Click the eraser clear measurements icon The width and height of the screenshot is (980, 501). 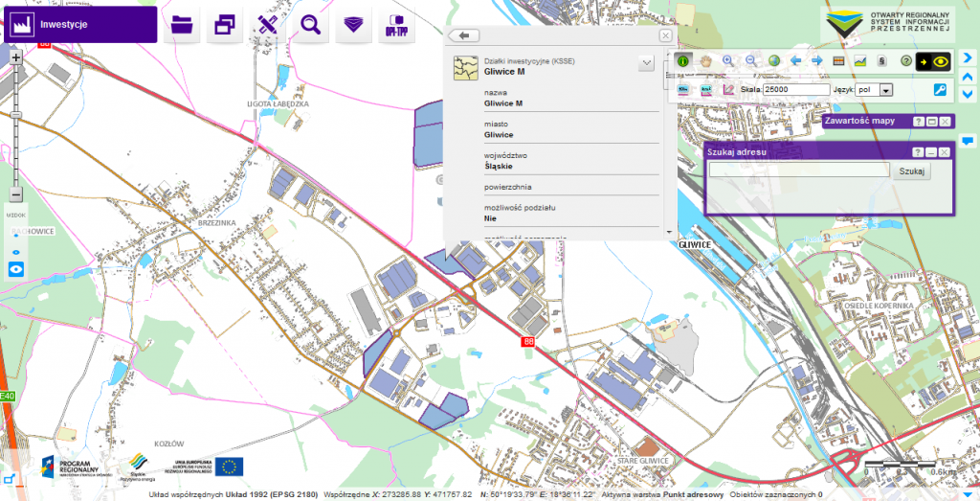tap(728, 89)
